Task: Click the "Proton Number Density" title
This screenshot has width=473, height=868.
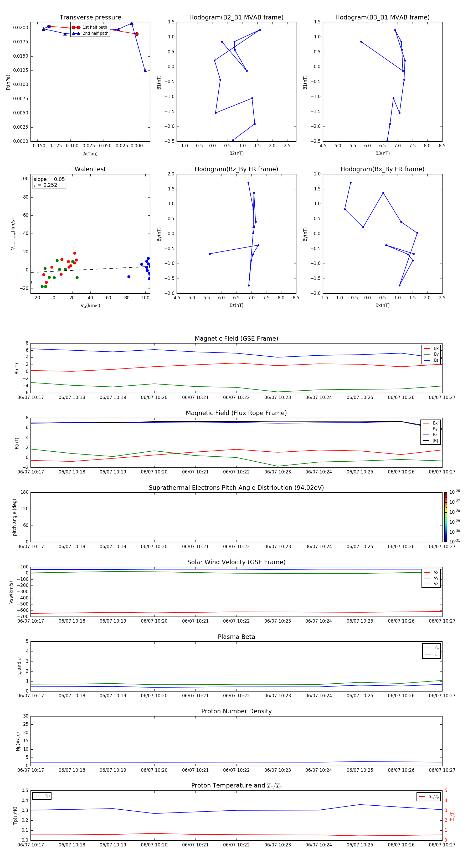Action: coord(236,711)
